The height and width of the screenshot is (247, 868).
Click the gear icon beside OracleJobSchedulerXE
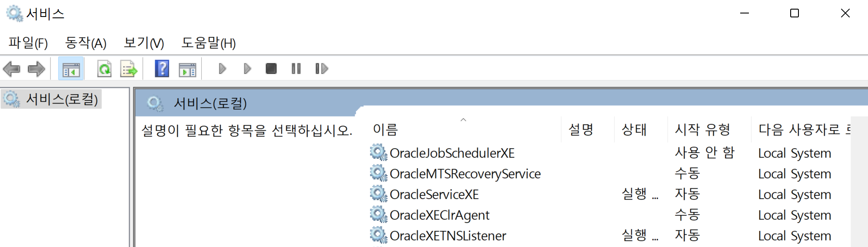[379, 153]
